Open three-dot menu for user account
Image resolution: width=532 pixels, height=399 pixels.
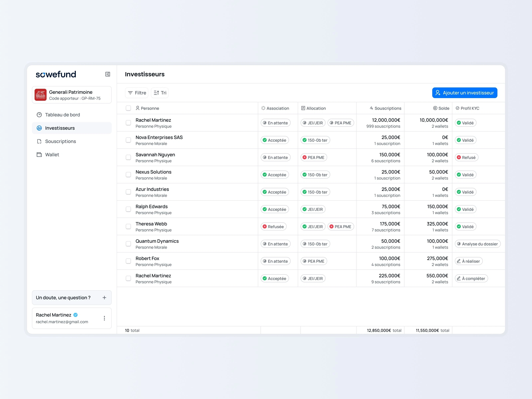pyautogui.click(x=104, y=318)
